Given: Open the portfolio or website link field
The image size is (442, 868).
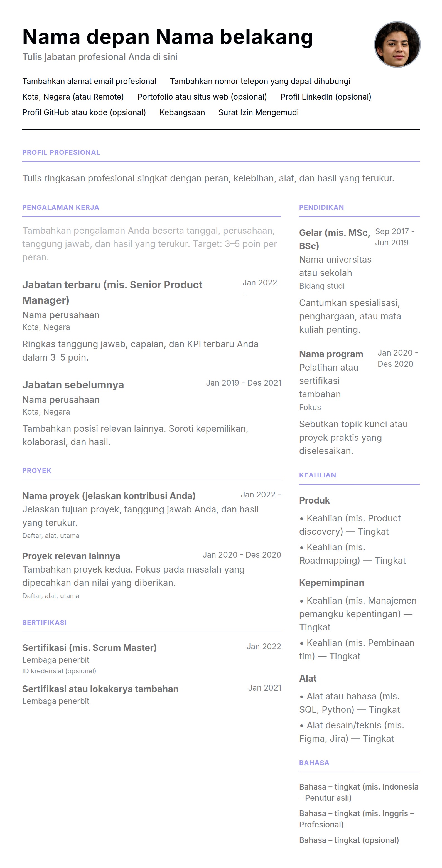Looking at the screenshot, I should 202,97.
